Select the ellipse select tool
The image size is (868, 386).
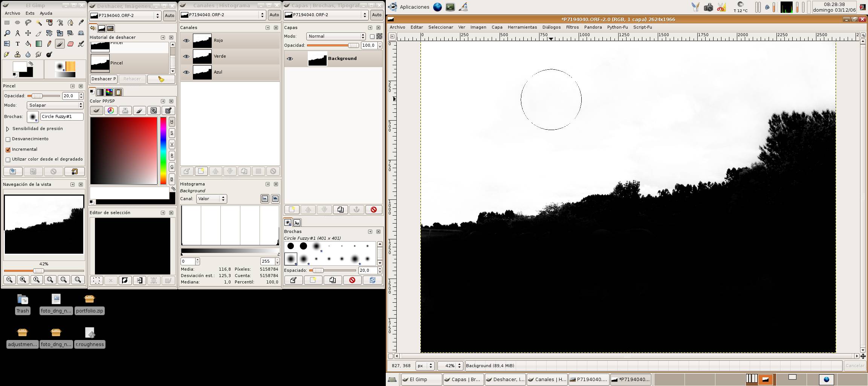17,23
